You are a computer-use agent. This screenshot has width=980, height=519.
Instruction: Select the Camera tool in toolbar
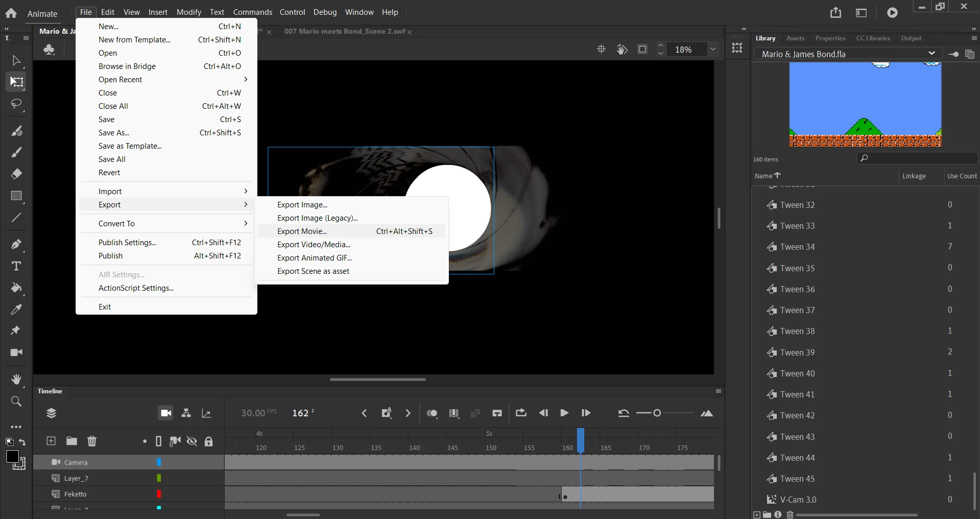[x=16, y=352]
